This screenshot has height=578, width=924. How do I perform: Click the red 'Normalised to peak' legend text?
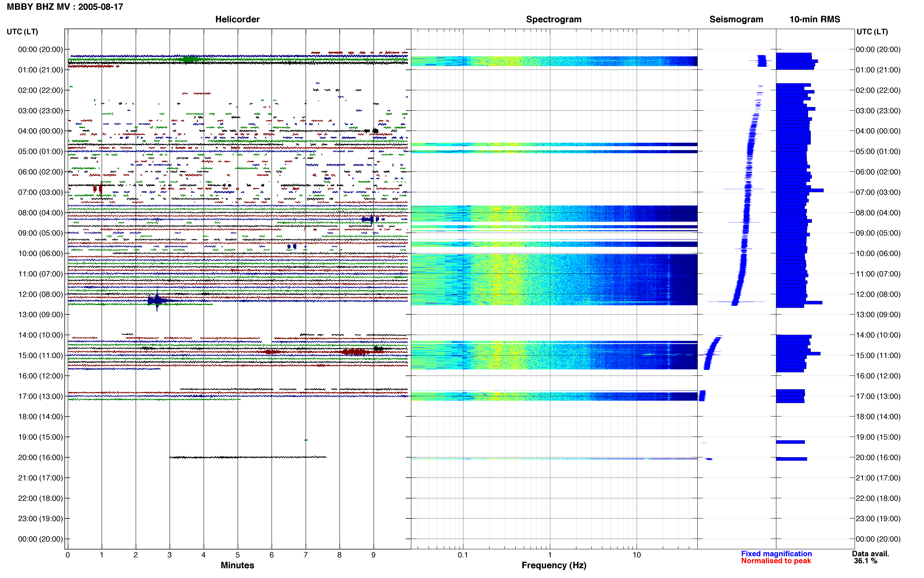[776, 561]
